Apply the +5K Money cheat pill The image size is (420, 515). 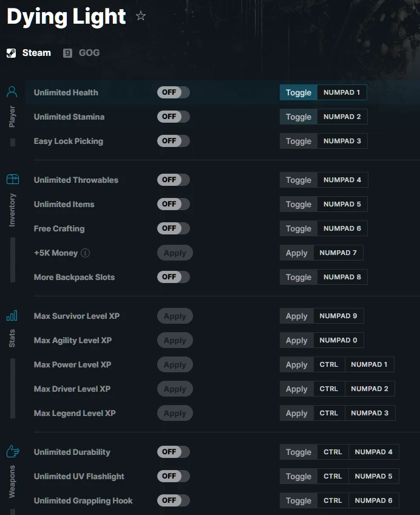pyautogui.click(x=175, y=253)
